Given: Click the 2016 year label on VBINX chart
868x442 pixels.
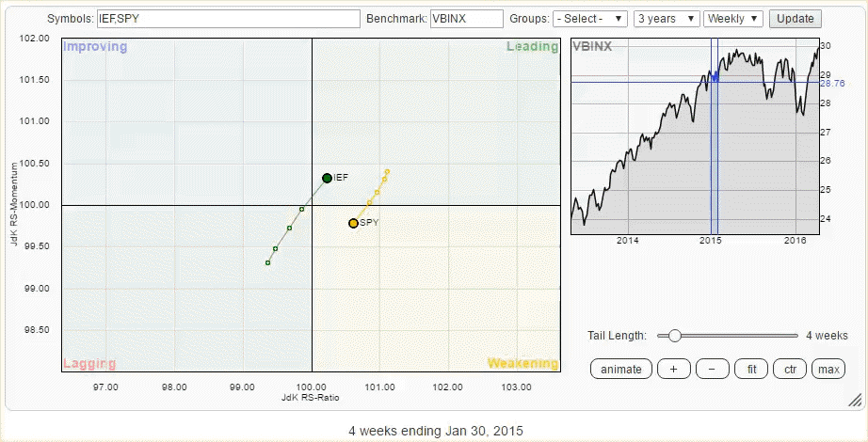Looking at the screenshot, I should pos(796,241).
